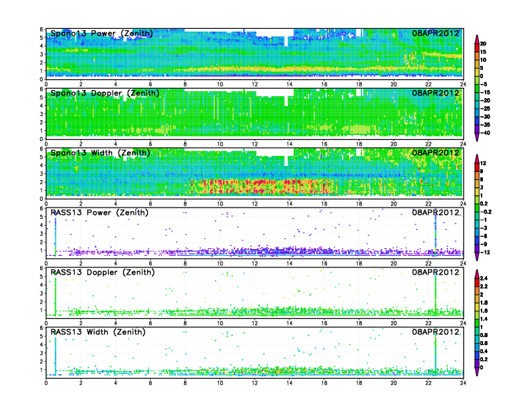Pick the red segment of the top colorbar
Screen dimensions: 532x411
[477, 48]
